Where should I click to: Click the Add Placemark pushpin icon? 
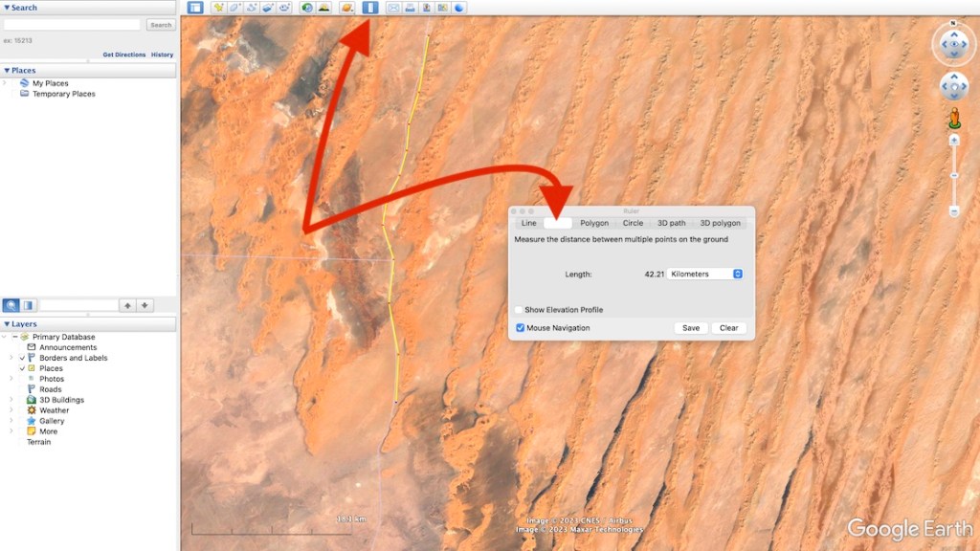(219, 8)
